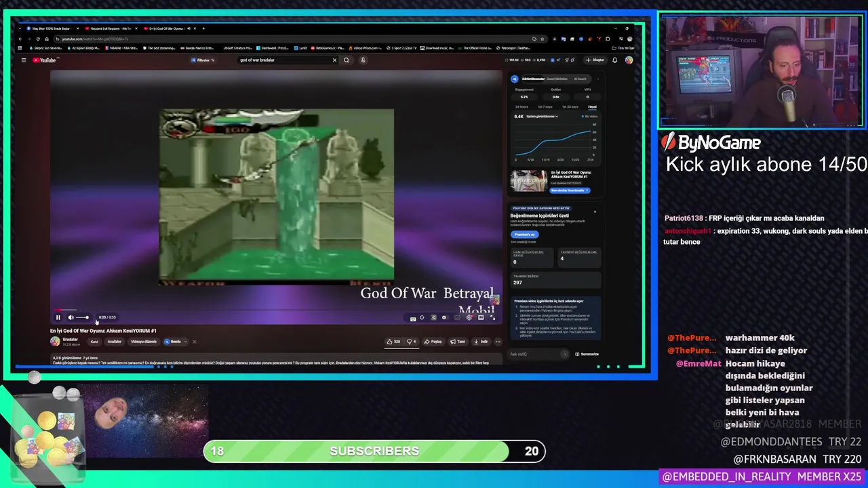Viewport: 868px width, 488px height.
Task: Collapse the vidIQ panel with the chevron
Action: tap(597, 79)
